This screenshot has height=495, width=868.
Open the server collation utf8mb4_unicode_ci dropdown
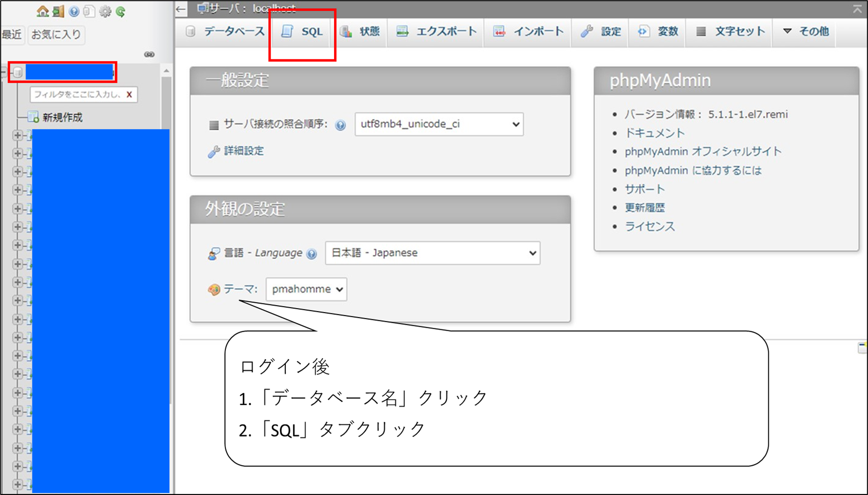coord(439,124)
